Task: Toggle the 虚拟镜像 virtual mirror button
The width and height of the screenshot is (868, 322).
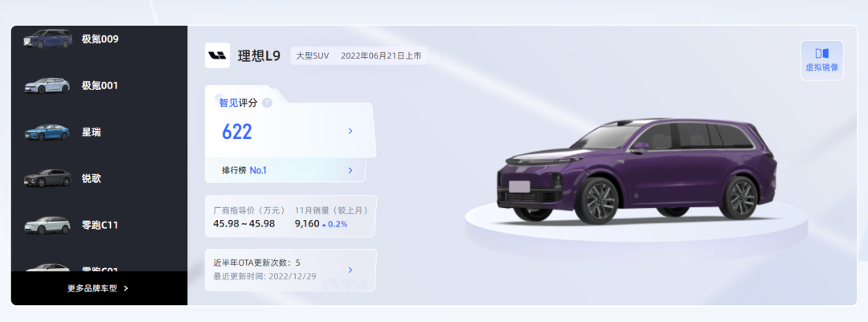Action: click(821, 60)
